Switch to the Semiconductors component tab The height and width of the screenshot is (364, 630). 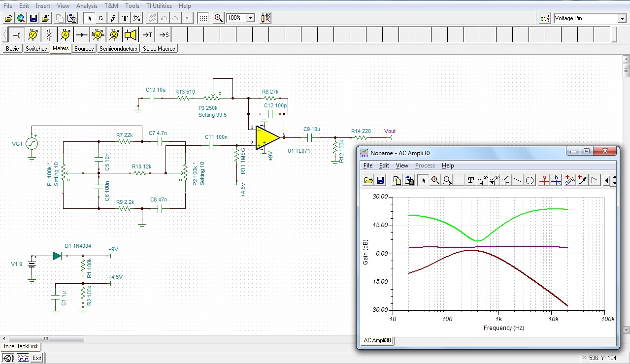tap(118, 49)
